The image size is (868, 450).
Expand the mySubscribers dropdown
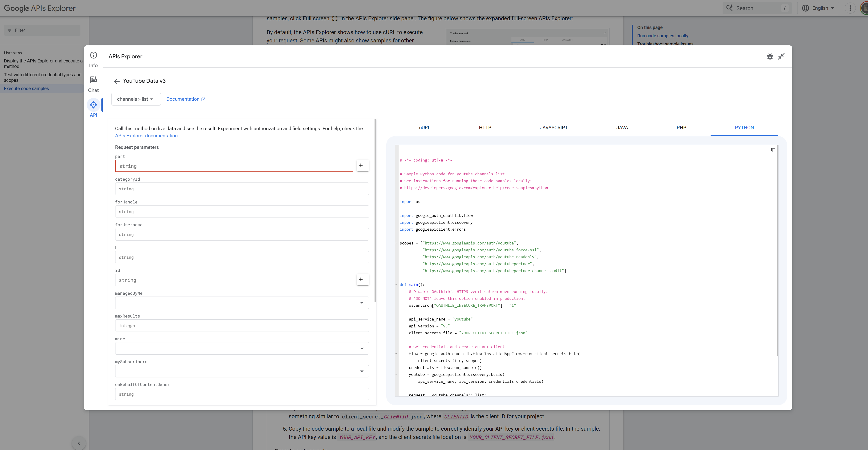point(242,371)
